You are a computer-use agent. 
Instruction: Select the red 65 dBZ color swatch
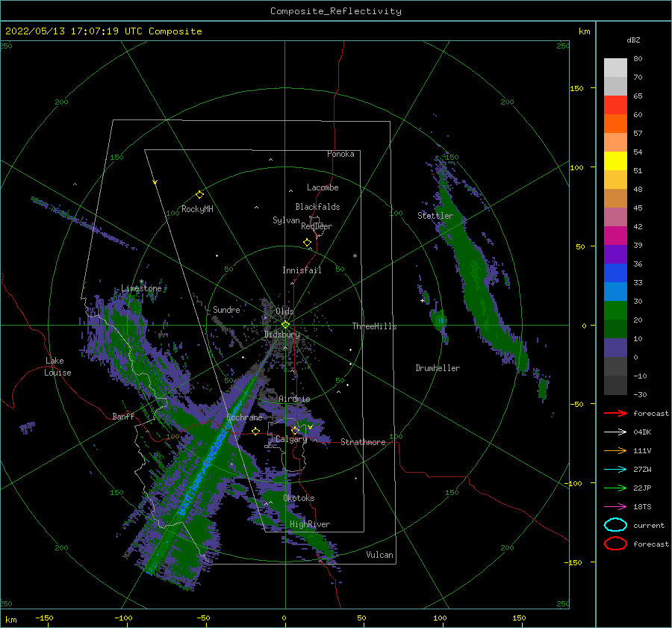615,105
